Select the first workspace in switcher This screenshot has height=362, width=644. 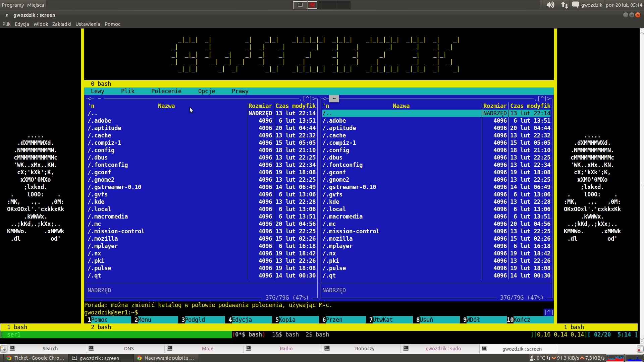[300, 5]
